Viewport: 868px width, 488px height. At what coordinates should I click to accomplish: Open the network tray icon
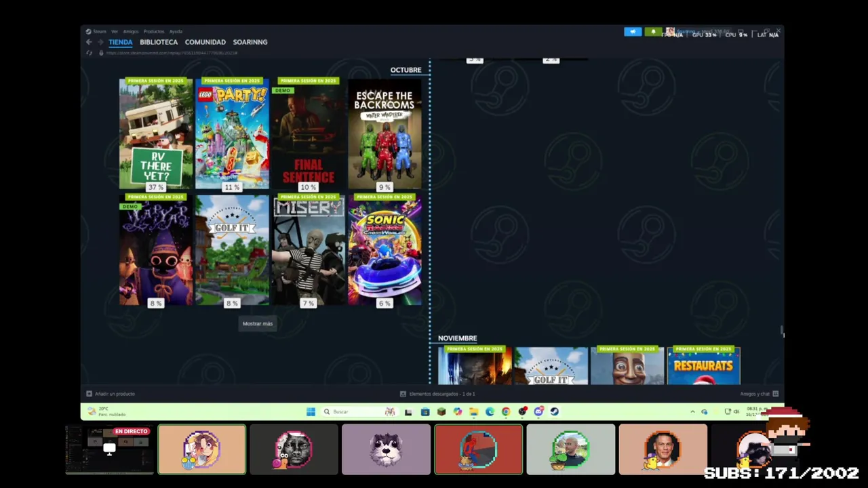728,411
